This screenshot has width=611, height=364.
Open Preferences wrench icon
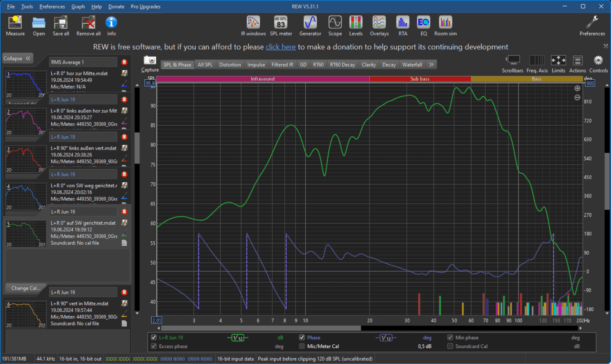(592, 26)
